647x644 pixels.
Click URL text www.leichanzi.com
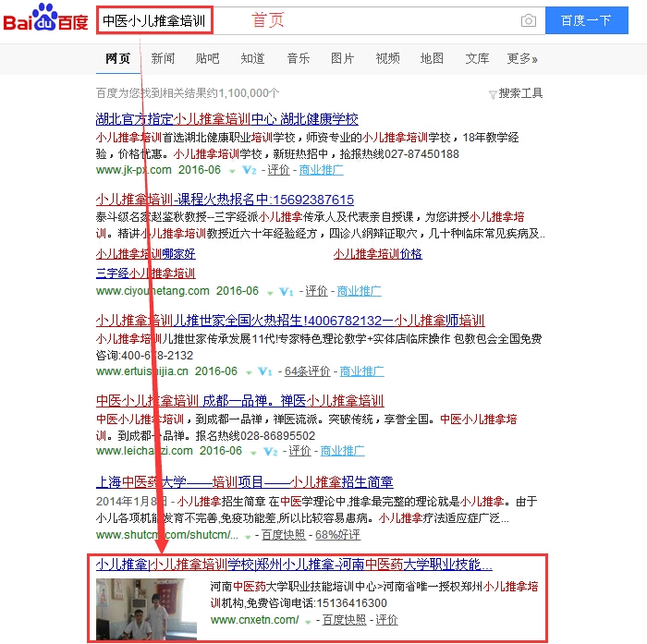click(x=144, y=451)
